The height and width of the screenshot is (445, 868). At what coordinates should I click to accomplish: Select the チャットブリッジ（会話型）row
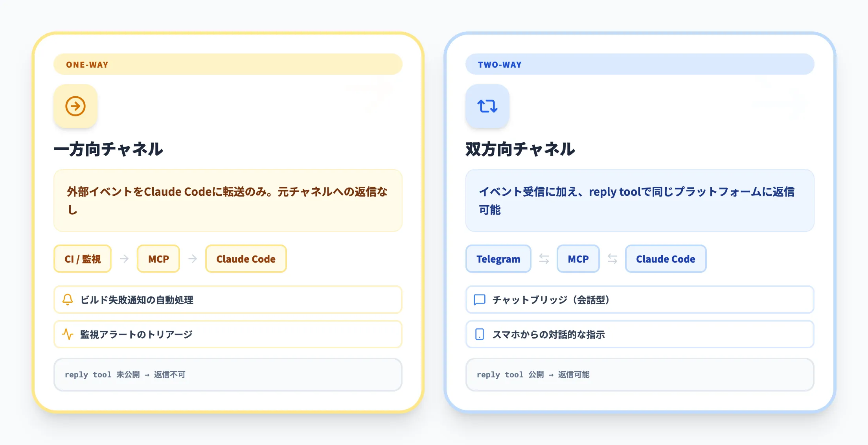coord(640,300)
